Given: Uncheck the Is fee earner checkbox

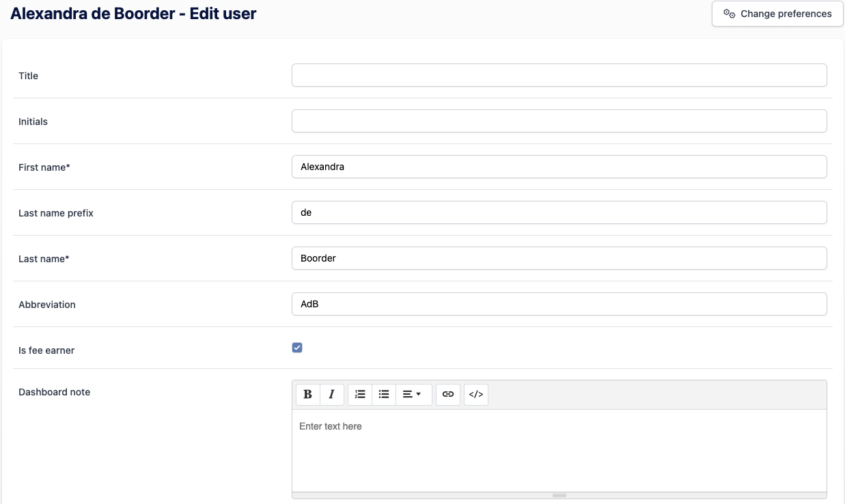Looking at the screenshot, I should (297, 348).
